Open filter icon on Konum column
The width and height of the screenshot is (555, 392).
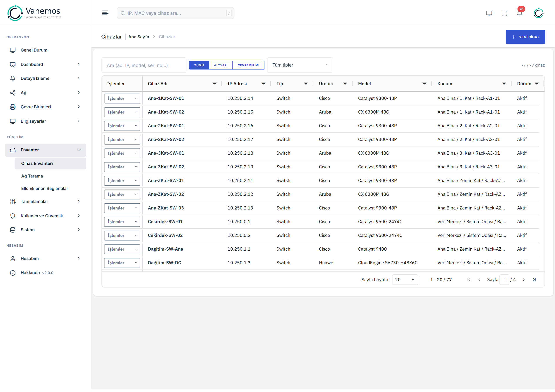tap(504, 84)
